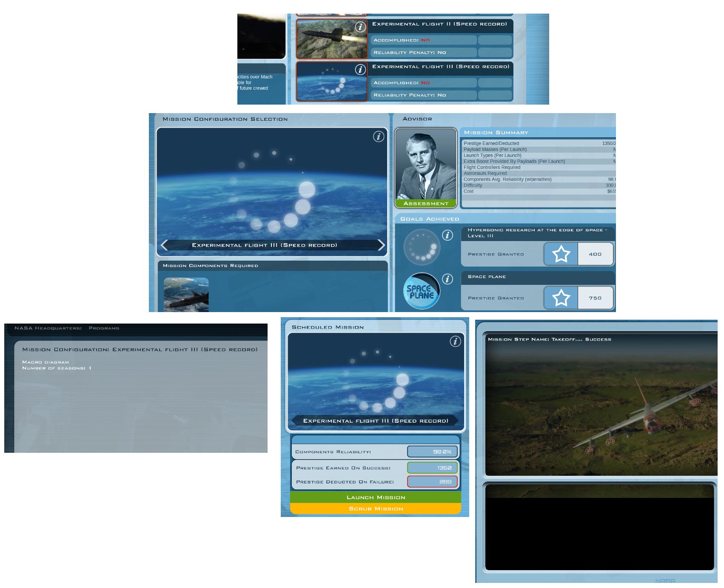Click 400 prestige granted value
The height and width of the screenshot is (588, 724).
pyautogui.click(x=596, y=254)
